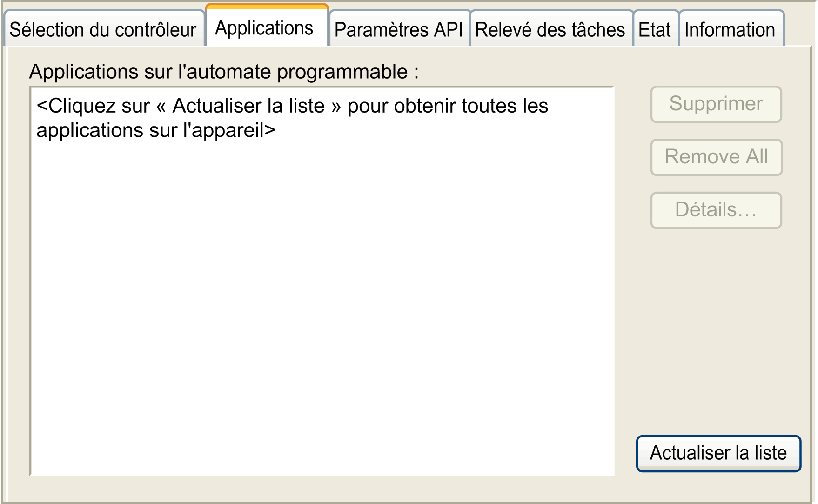Screen dimensions: 818x504
Task: Remove every application using Remove All
Action: [716, 157]
